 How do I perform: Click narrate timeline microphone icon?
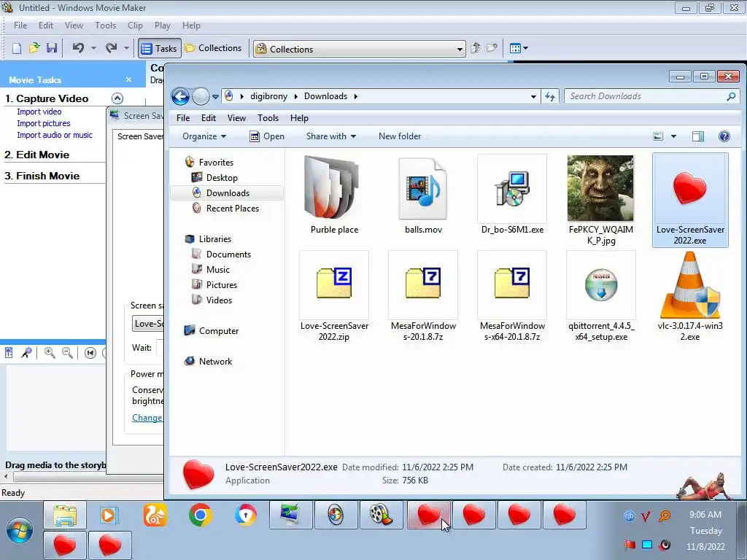pyautogui.click(x=27, y=353)
